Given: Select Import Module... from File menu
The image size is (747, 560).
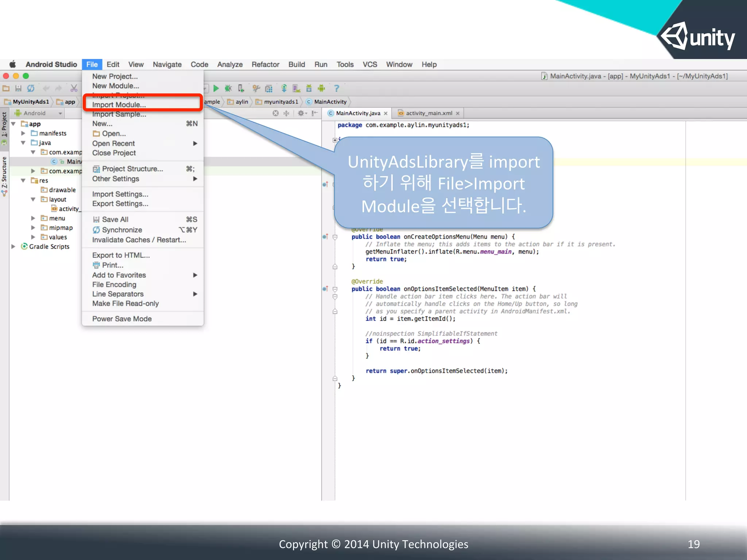Looking at the screenshot, I should coord(119,105).
